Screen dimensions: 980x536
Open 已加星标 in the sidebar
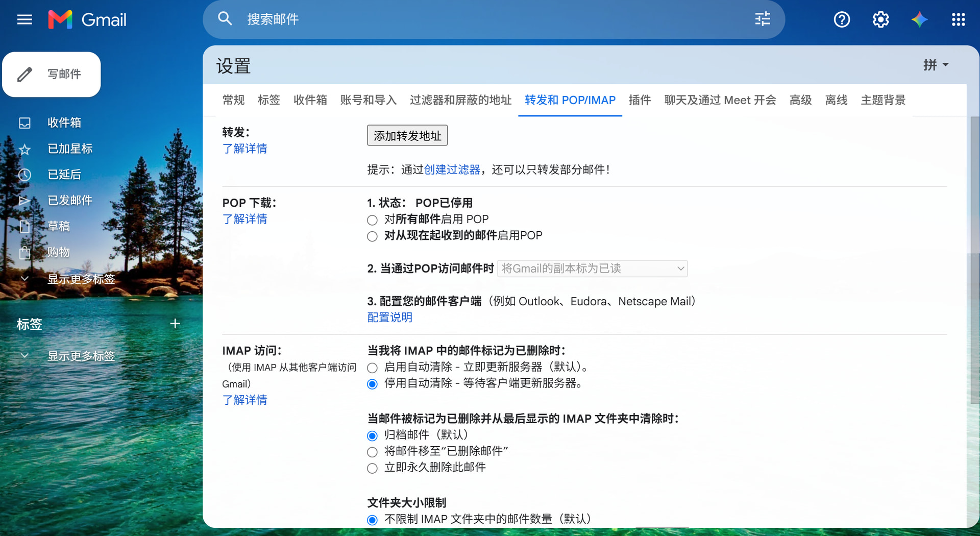(70, 149)
